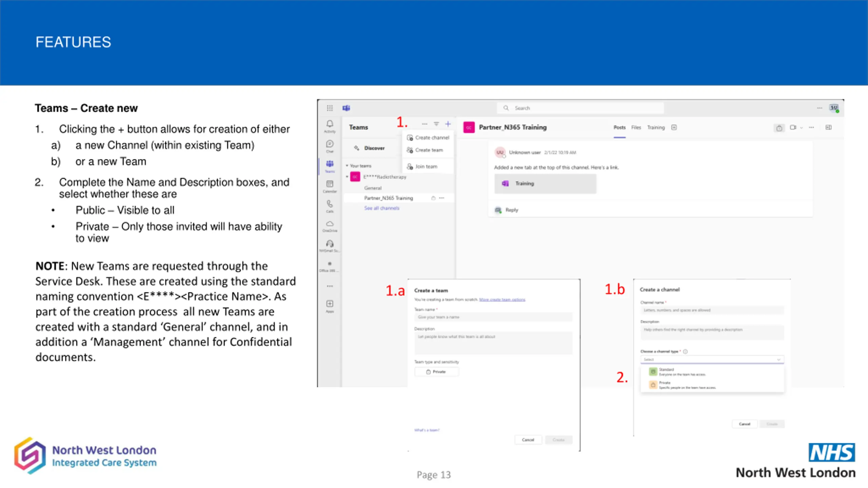Open the OneDrive cloud icon

coord(330,226)
